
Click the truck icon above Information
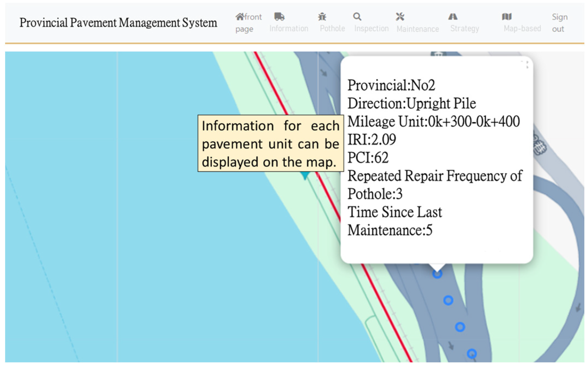click(x=279, y=17)
